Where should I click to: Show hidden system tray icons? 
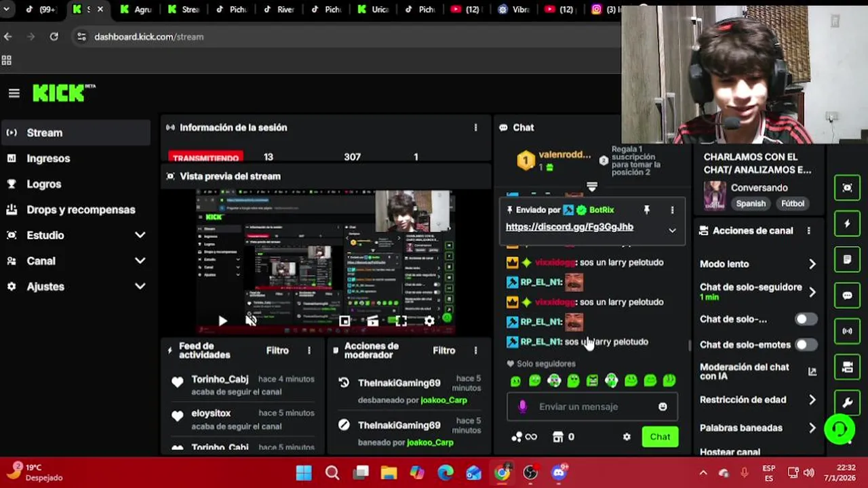click(x=703, y=472)
